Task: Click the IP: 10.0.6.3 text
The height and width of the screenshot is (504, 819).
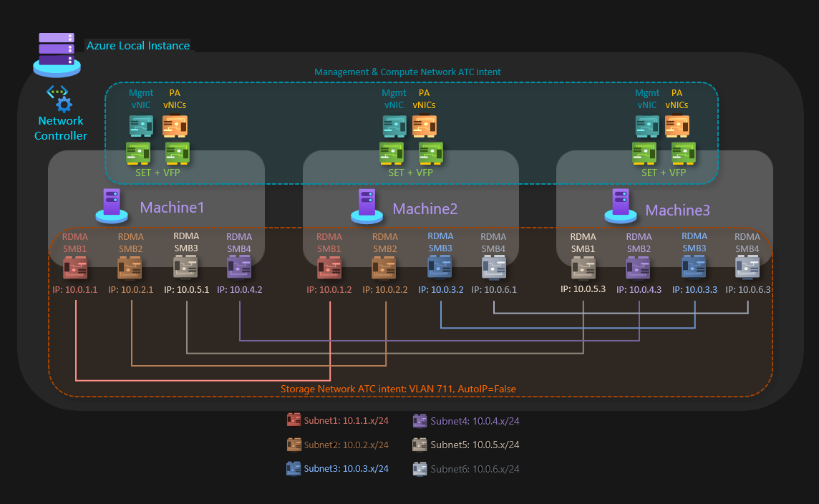Action: point(748,289)
